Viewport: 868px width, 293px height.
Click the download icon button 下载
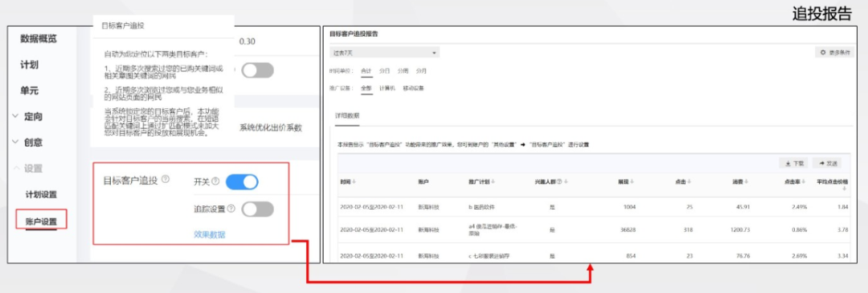(794, 163)
